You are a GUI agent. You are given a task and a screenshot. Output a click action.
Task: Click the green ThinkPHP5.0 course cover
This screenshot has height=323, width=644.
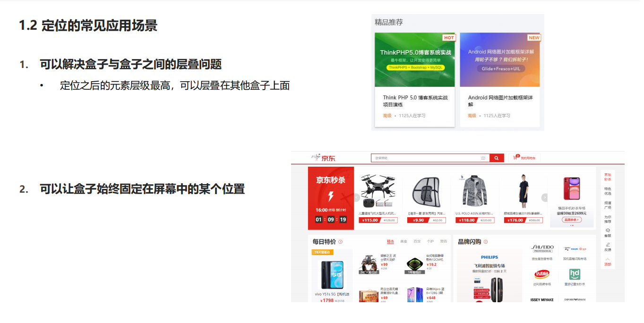tap(415, 59)
